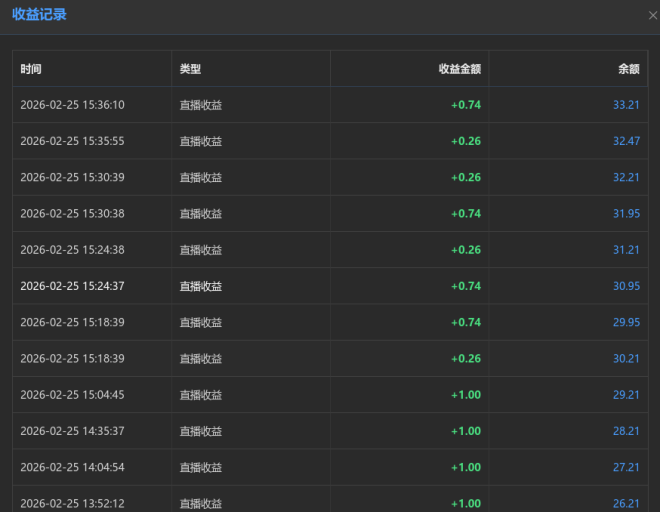The image size is (660, 512).
Task: Click the 29.95 balance value
Action: (626, 322)
